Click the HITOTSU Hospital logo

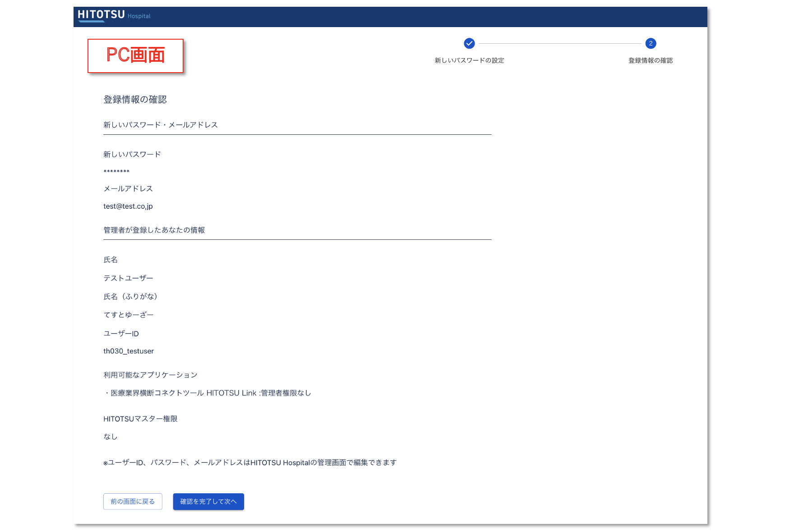tap(114, 15)
